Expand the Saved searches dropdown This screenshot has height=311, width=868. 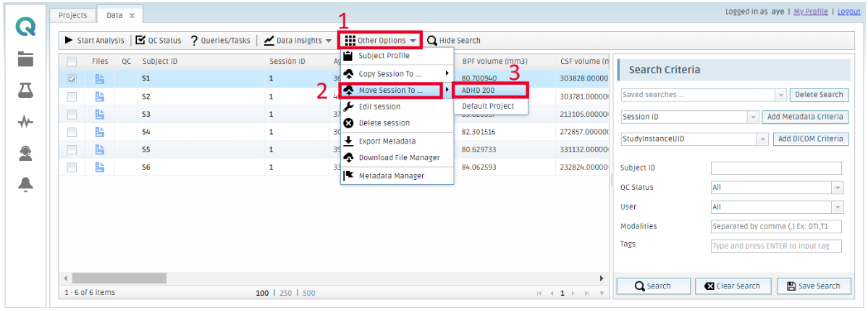tap(780, 95)
